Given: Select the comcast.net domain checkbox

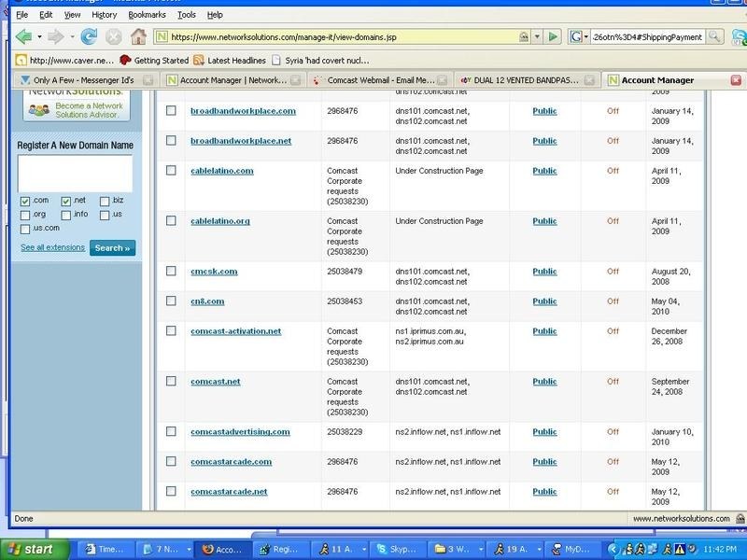Looking at the screenshot, I should (171, 382).
